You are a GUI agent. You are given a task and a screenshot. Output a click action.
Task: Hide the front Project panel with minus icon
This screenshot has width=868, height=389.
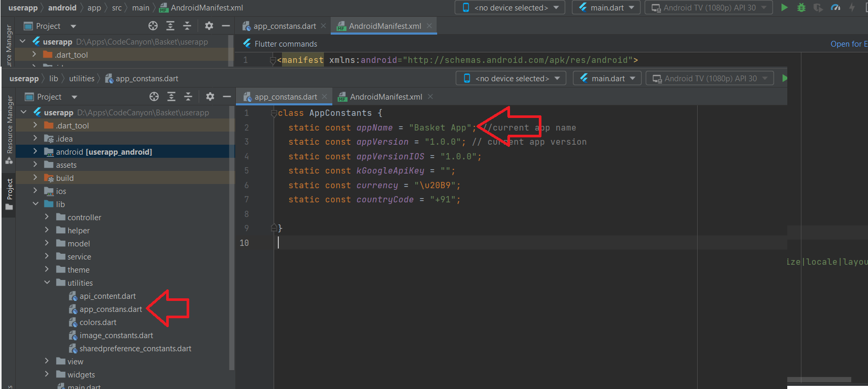(227, 96)
